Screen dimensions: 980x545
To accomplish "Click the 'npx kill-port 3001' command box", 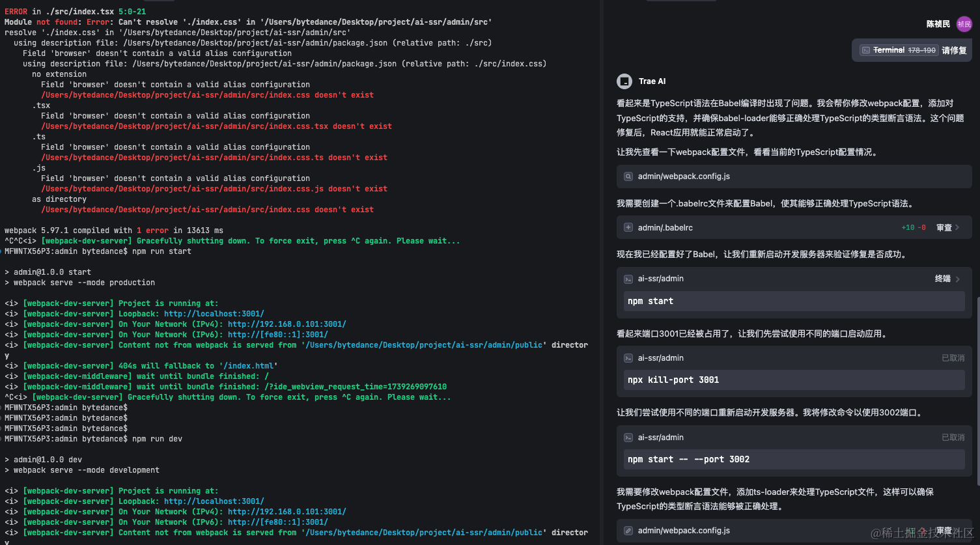I will point(794,380).
